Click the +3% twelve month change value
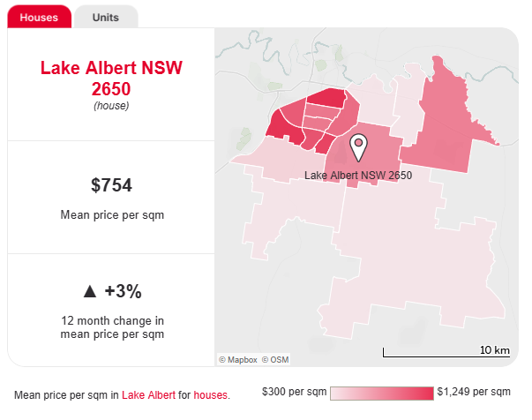532x420 pixels. click(x=123, y=291)
